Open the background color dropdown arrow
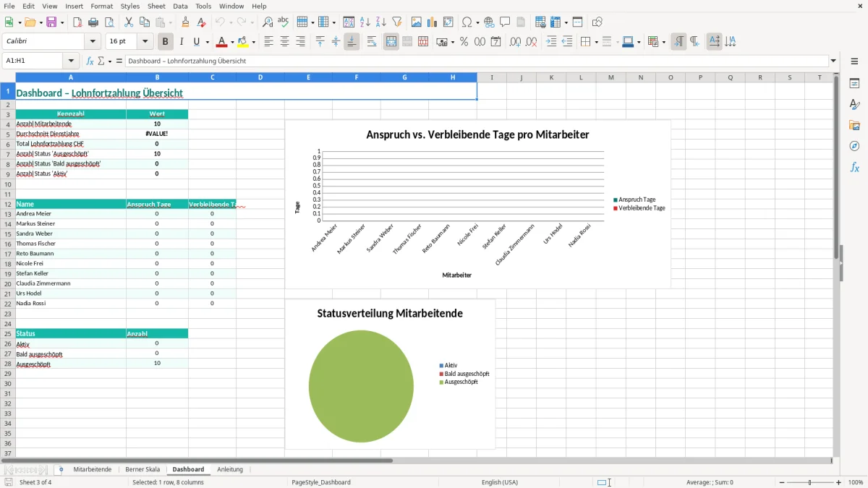The width and height of the screenshot is (868, 488). (x=253, y=42)
